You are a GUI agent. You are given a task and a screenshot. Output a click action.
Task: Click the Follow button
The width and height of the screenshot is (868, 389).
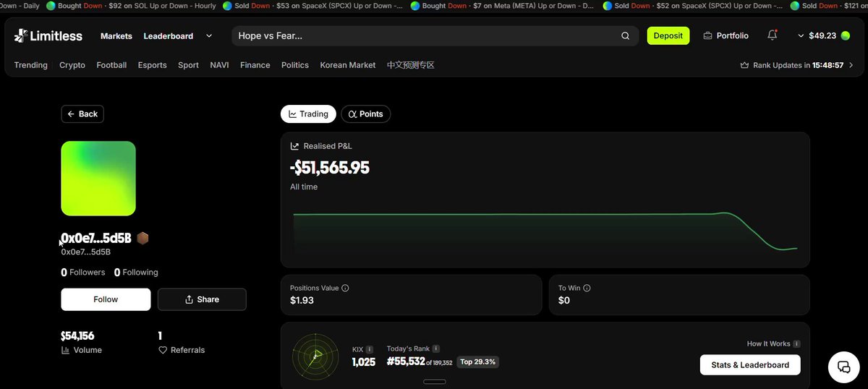point(106,299)
